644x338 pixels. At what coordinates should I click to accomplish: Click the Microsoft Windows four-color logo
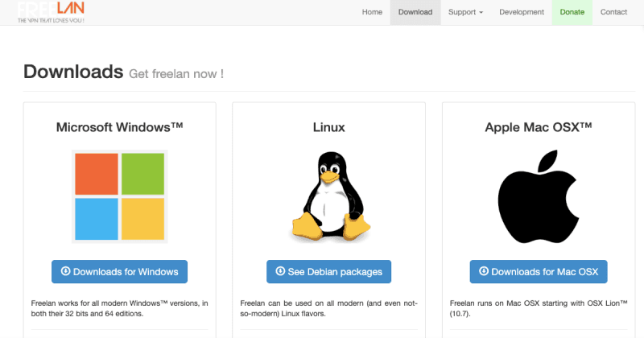[x=119, y=196]
